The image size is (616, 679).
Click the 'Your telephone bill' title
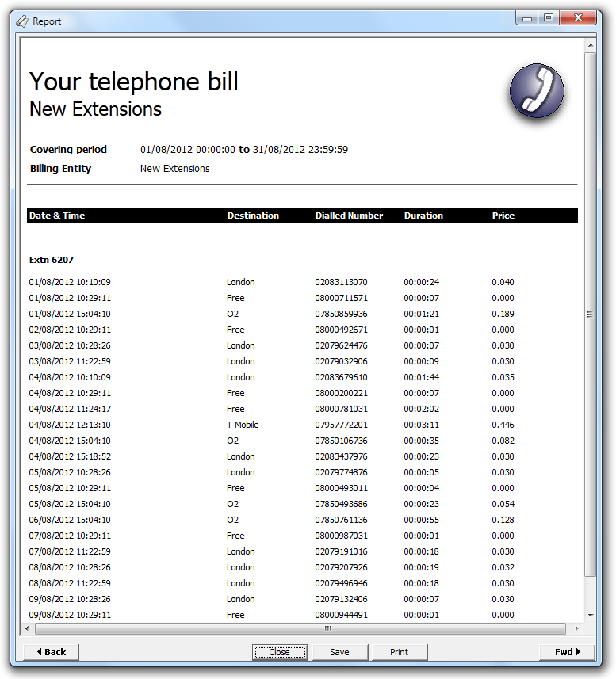coord(133,82)
